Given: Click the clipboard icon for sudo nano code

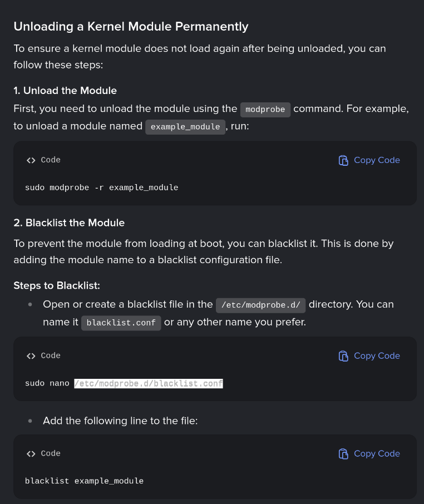Looking at the screenshot, I should pyautogui.click(x=343, y=356).
